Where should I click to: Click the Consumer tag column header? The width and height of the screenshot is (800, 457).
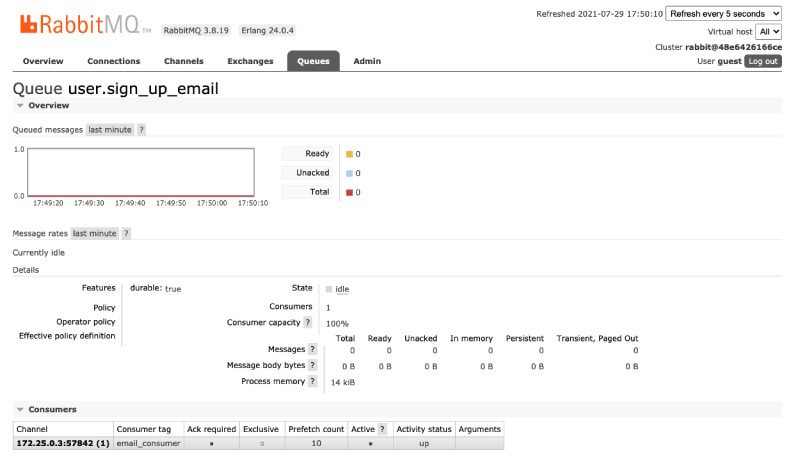pos(144,429)
